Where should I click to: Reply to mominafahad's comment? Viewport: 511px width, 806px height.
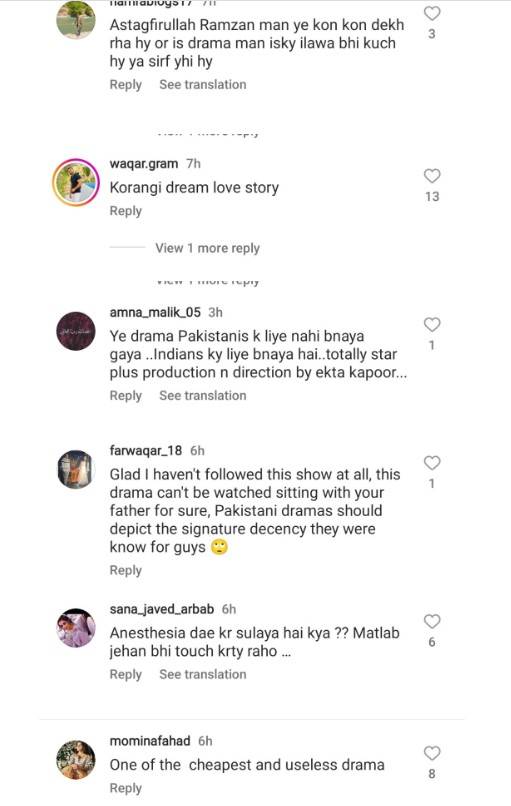tap(125, 788)
